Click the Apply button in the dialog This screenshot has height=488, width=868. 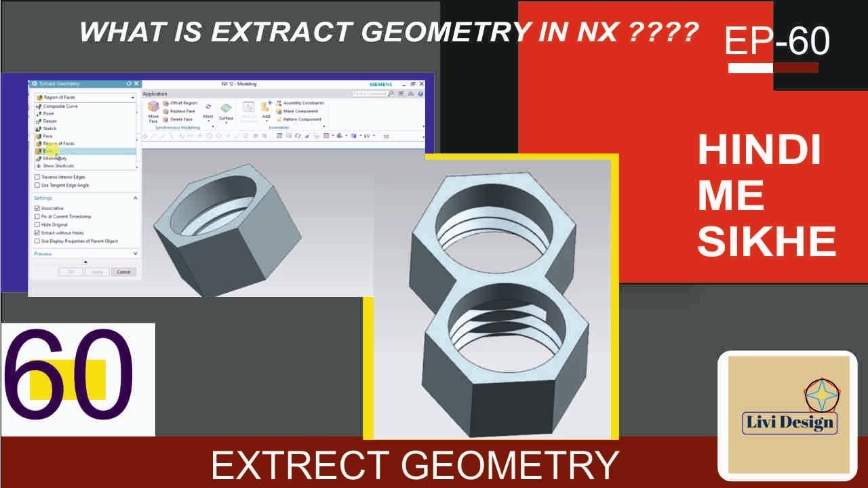tap(97, 272)
